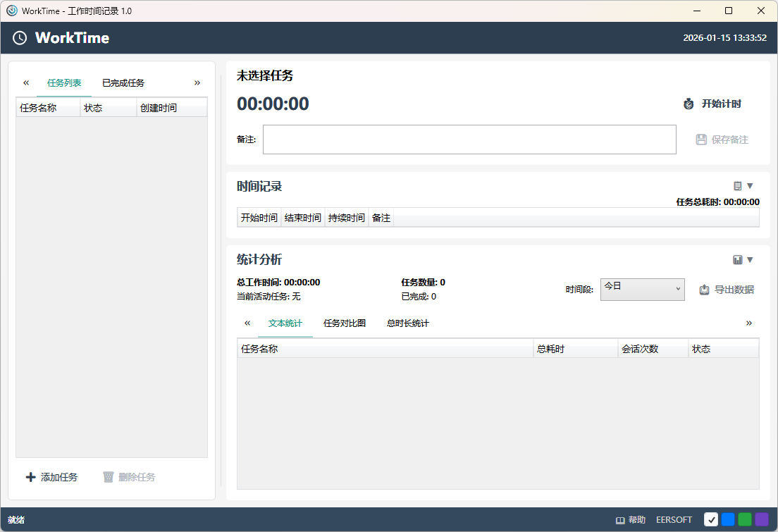Open the 任务对比图 tab

345,323
